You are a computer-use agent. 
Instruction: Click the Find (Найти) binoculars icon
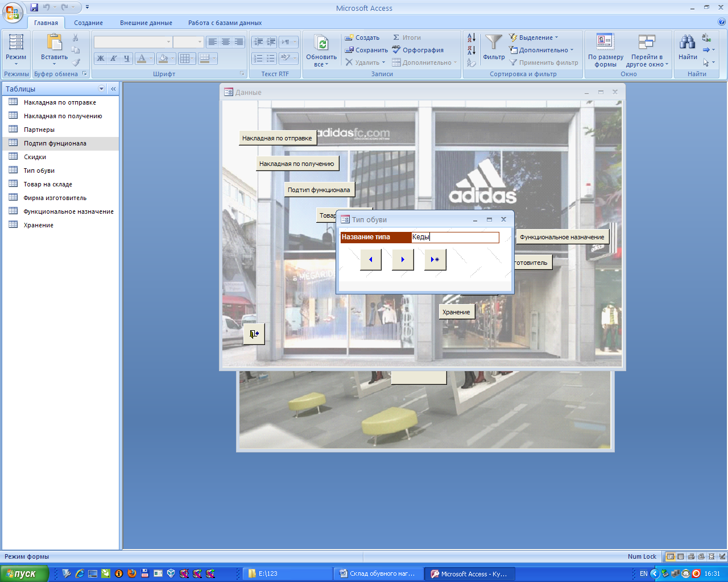[x=688, y=42]
